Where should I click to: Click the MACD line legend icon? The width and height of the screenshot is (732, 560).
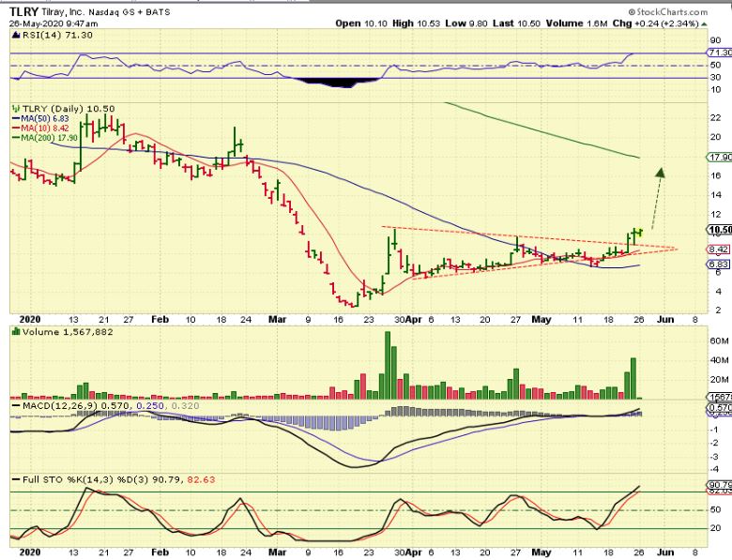click(x=14, y=403)
